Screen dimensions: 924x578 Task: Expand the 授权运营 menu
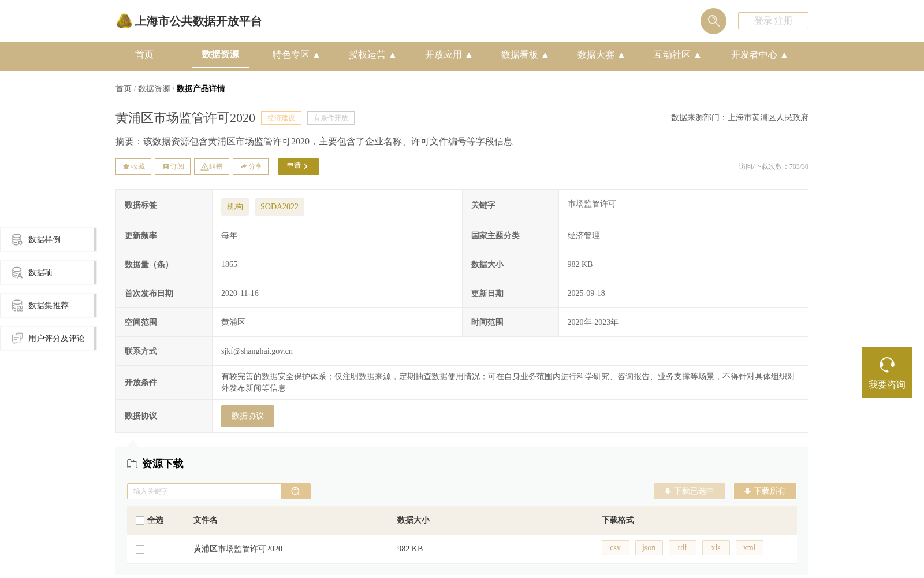[x=372, y=55]
